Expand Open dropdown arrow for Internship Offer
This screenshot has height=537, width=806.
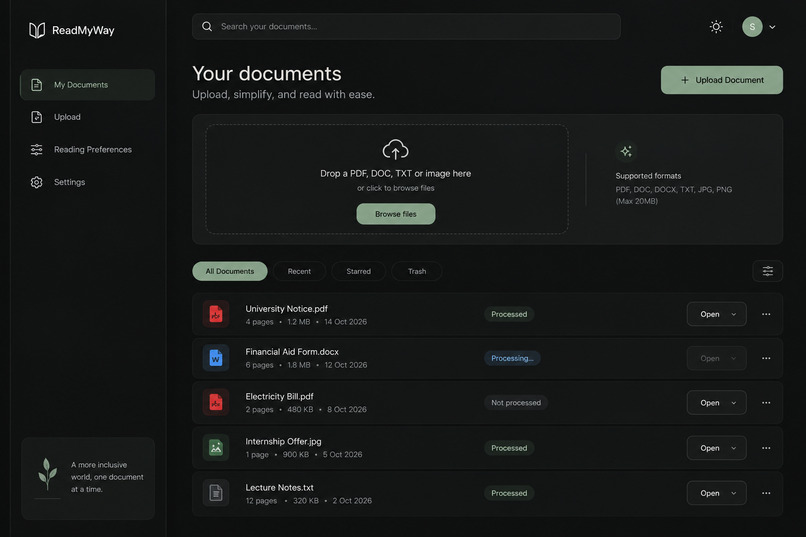(x=734, y=449)
